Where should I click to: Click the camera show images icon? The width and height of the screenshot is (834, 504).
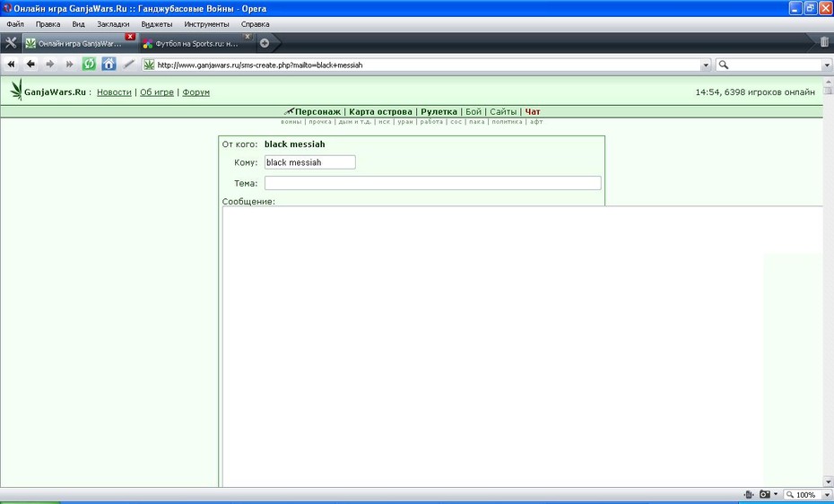coord(765,494)
